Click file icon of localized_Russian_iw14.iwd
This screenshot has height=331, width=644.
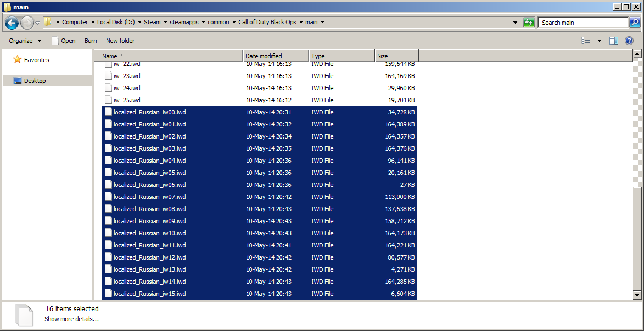point(108,282)
